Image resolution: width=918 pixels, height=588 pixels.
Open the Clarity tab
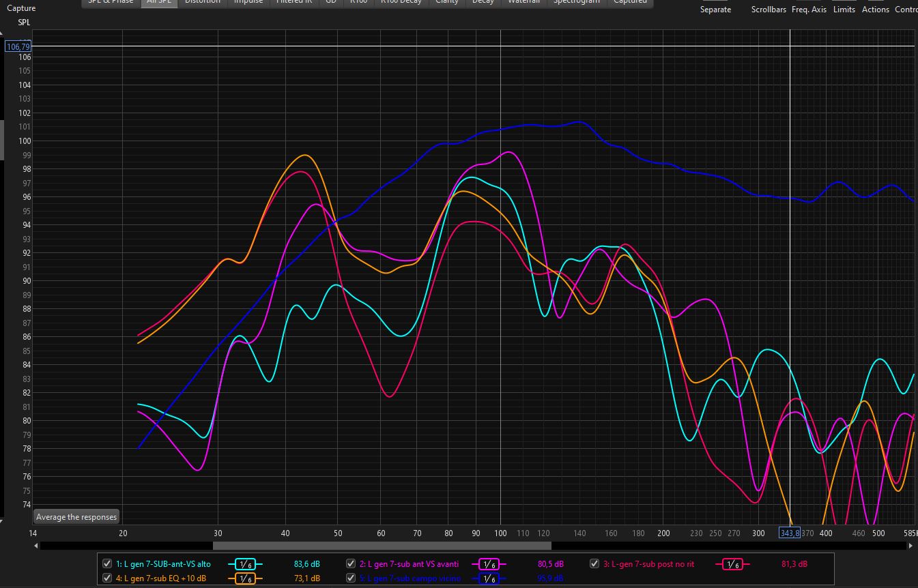point(447,3)
